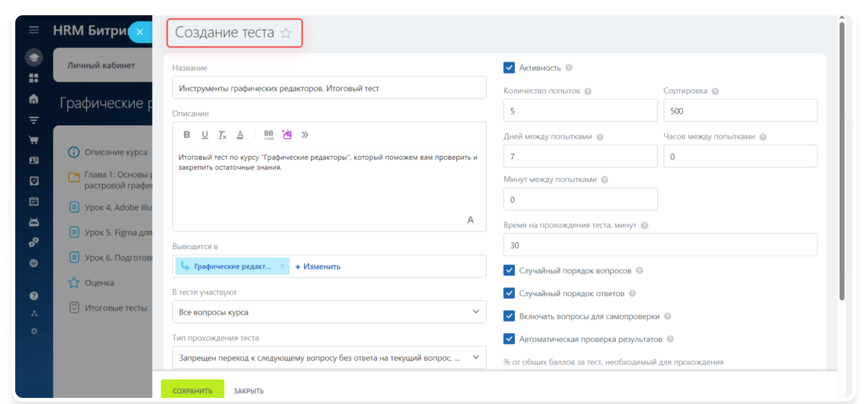
Task: Show help for Минут между попытками
Action: tap(605, 180)
